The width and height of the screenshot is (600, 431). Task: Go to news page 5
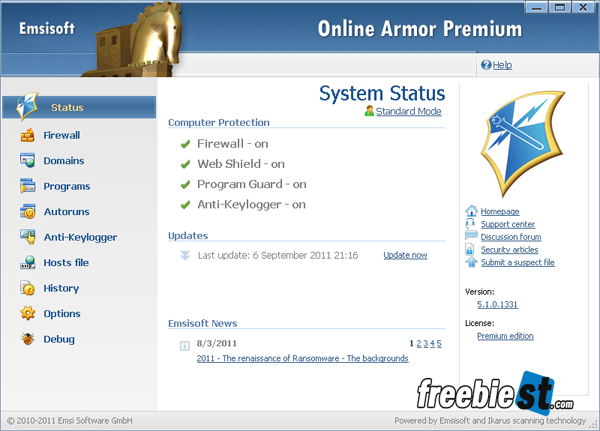click(x=439, y=343)
